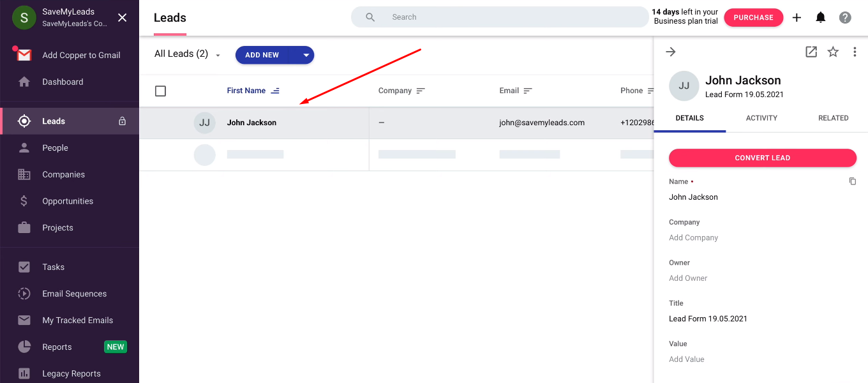This screenshot has width=868, height=383.
Task: Close the sidebar with the X icon
Action: pyautogui.click(x=123, y=17)
